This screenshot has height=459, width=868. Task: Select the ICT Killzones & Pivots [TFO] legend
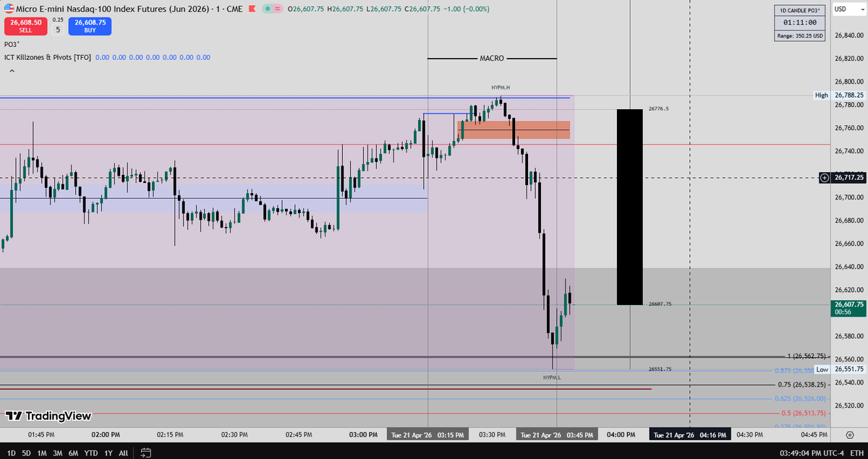click(48, 57)
